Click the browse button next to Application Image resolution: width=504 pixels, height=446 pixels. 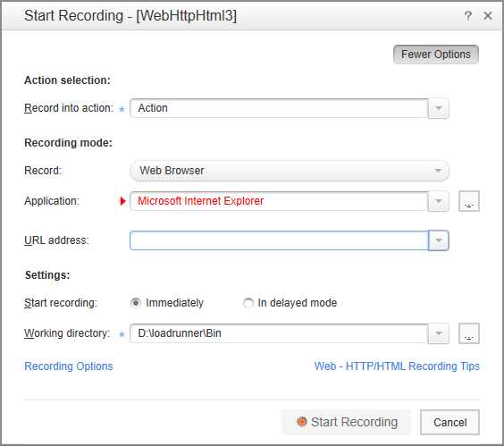[468, 201]
